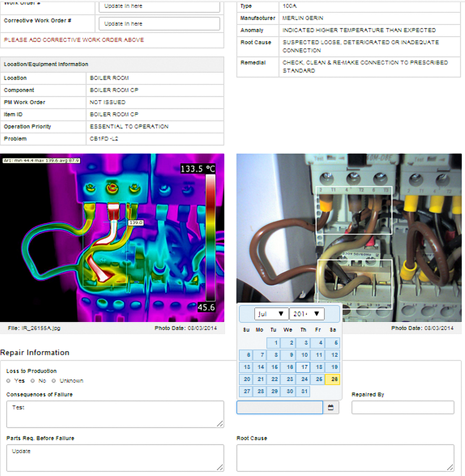Click the Operation Priority label
Image resolution: width=465 pixels, height=476 pixels.
[x=27, y=127]
